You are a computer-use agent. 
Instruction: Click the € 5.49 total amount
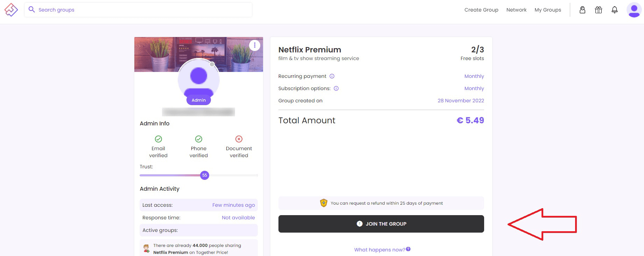click(470, 120)
